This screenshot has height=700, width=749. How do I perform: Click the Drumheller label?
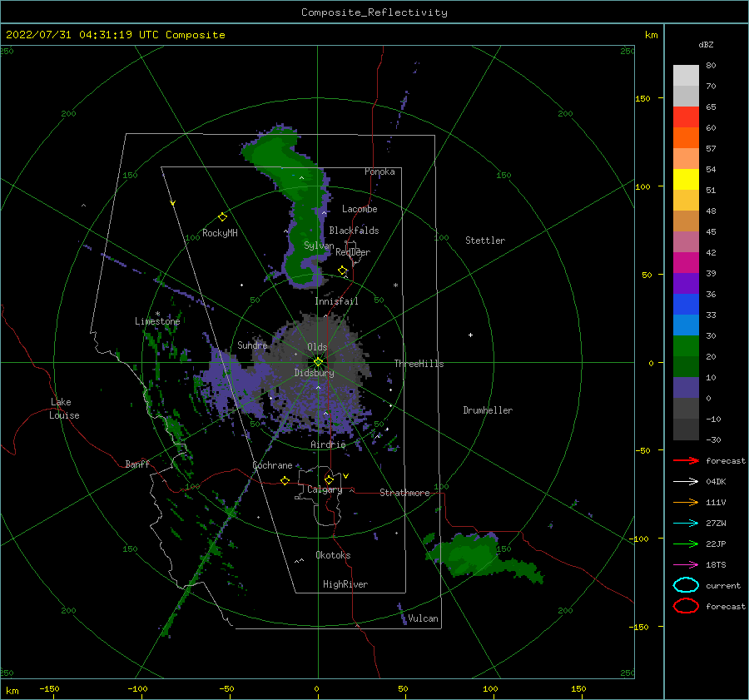point(488,410)
